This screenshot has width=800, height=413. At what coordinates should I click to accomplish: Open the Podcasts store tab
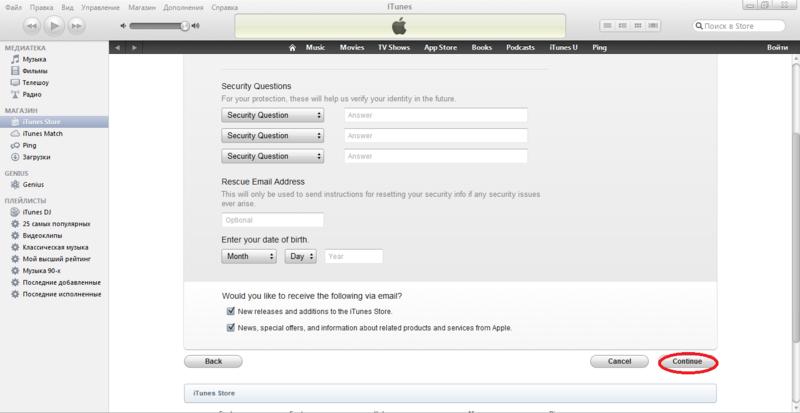coord(520,47)
